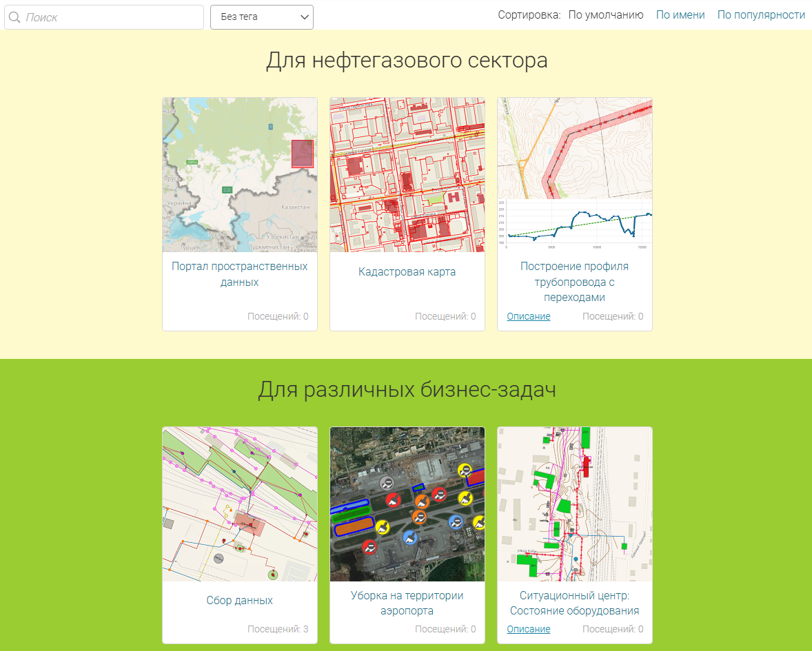The width and height of the screenshot is (812, 651).
Task: Click into the Поиск search field
Action: click(110, 18)
